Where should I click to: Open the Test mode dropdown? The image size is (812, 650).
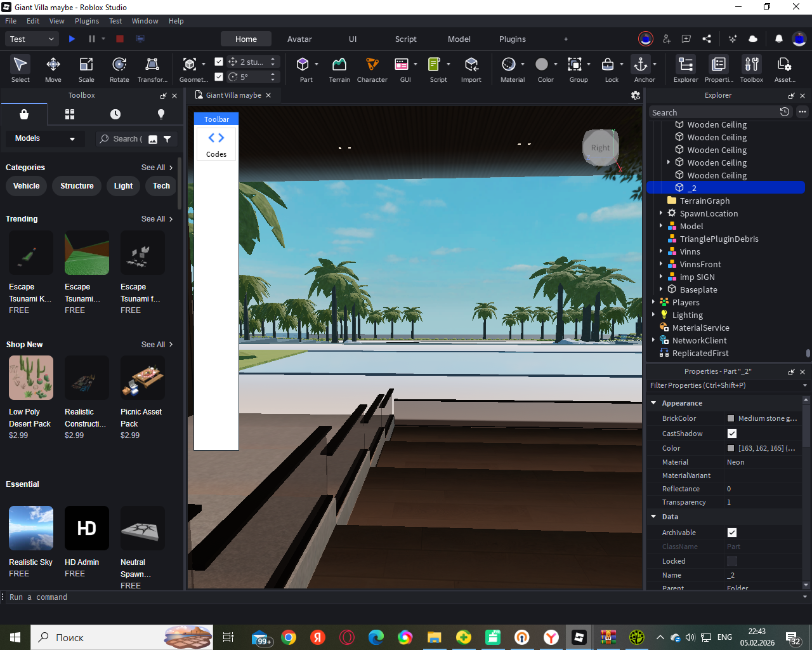[32, 39]
